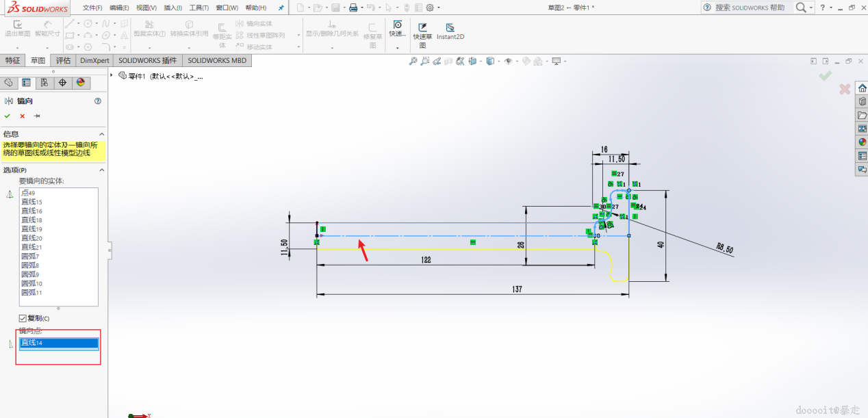Open the Options gear dropdown arrow
Image resolution: width=868 pixels, height=418 pixels.
click(x=439, y=8)
